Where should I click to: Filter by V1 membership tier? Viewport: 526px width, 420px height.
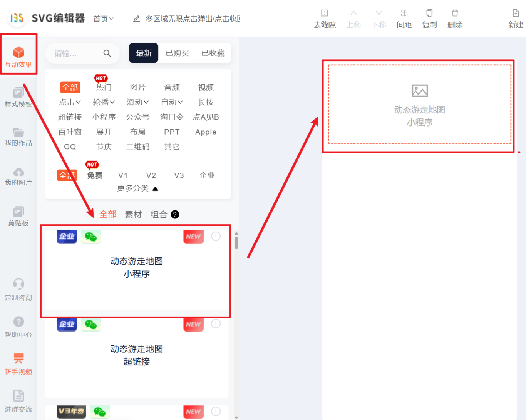click(x=123, y=175)
